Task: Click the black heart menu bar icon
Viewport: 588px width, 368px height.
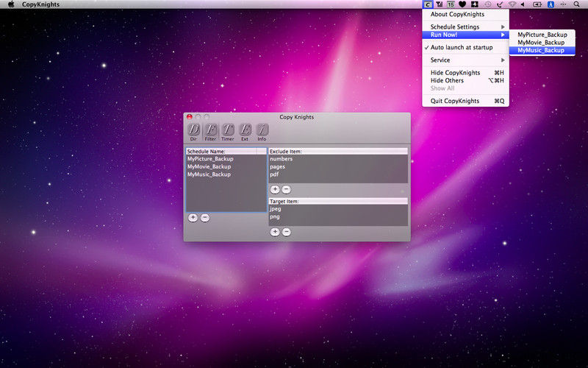Action: [462, 4]
